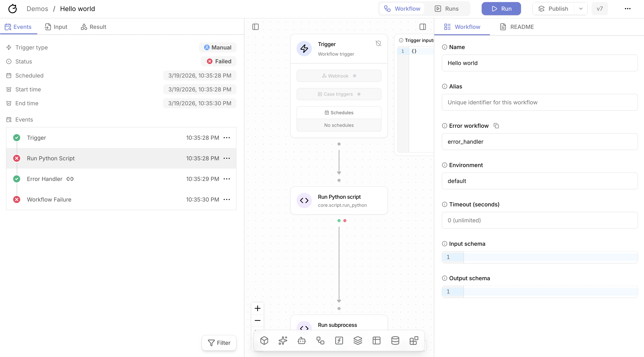Open the options menu for Run Python Script event
This screenshot has width=644, height=357.
click(227, 158)
